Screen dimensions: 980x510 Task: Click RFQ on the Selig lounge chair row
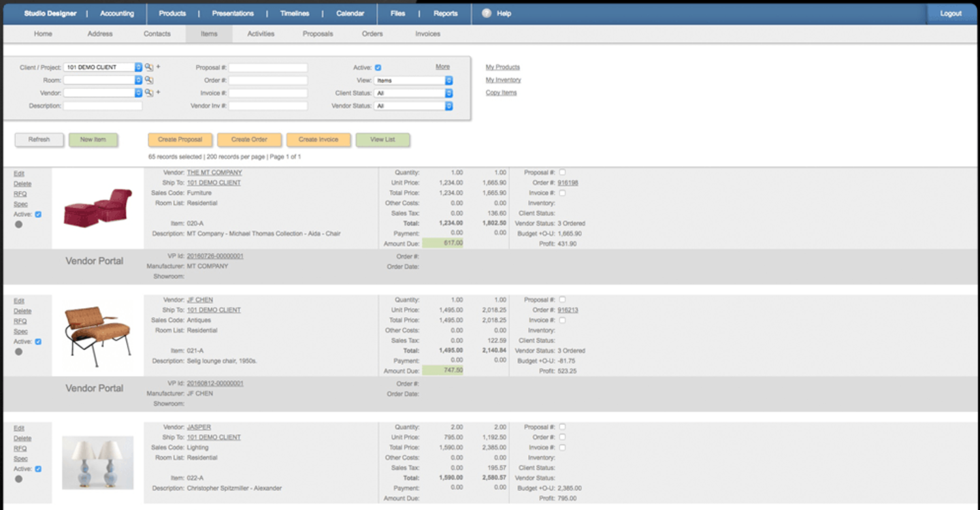[19, 321]
